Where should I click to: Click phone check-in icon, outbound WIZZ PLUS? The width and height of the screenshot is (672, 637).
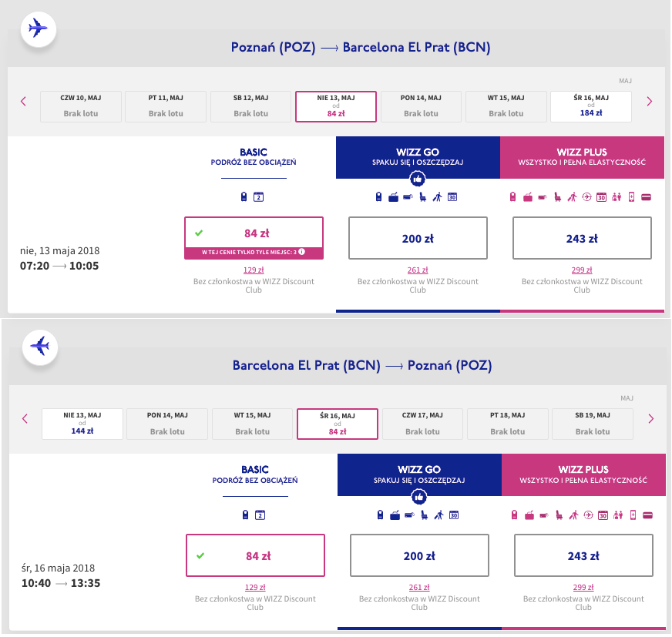(x=631, y=197)
